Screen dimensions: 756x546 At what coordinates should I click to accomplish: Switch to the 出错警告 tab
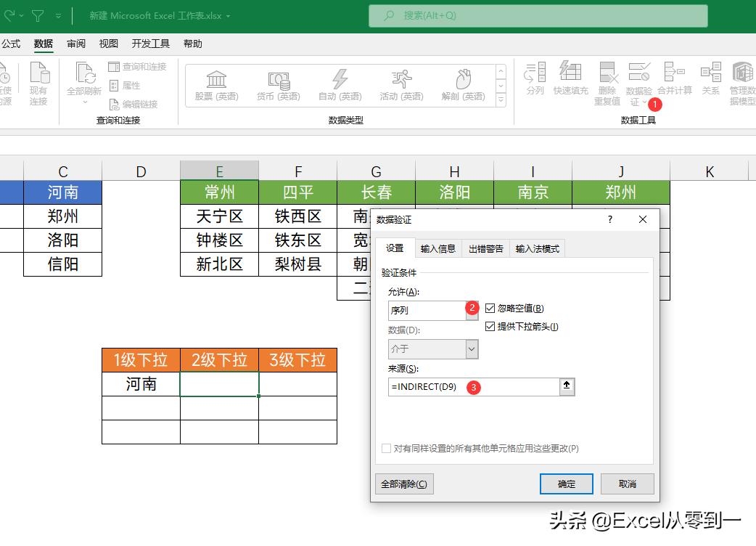pos(485,248)
